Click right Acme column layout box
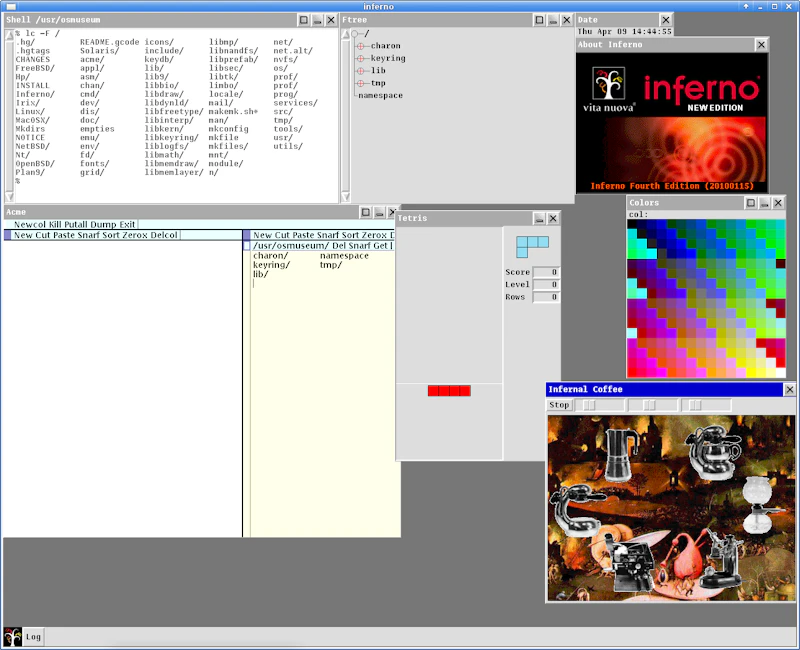The image size is (800, 650). tap(247, 235)
